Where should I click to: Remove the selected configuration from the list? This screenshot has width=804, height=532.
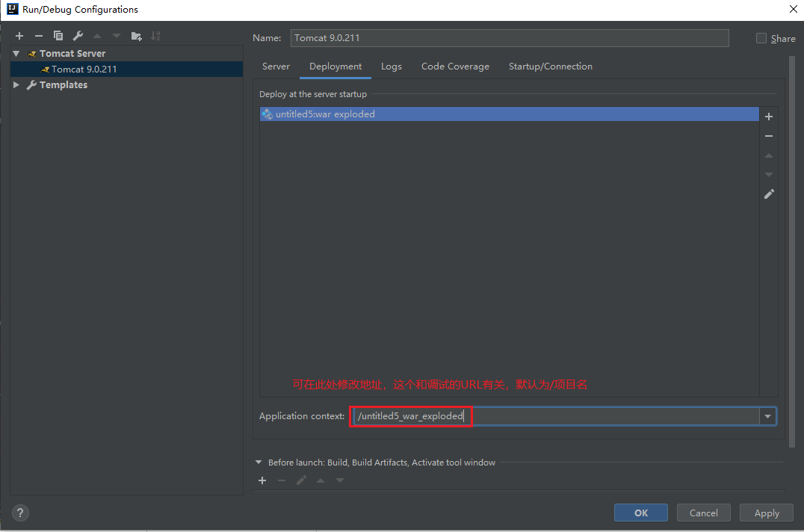pyautogui.click(x=38, y=36)
